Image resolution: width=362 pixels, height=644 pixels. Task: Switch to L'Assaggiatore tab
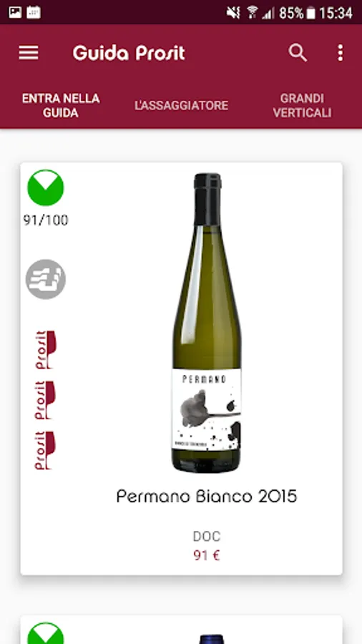click(x=182, y=106)
